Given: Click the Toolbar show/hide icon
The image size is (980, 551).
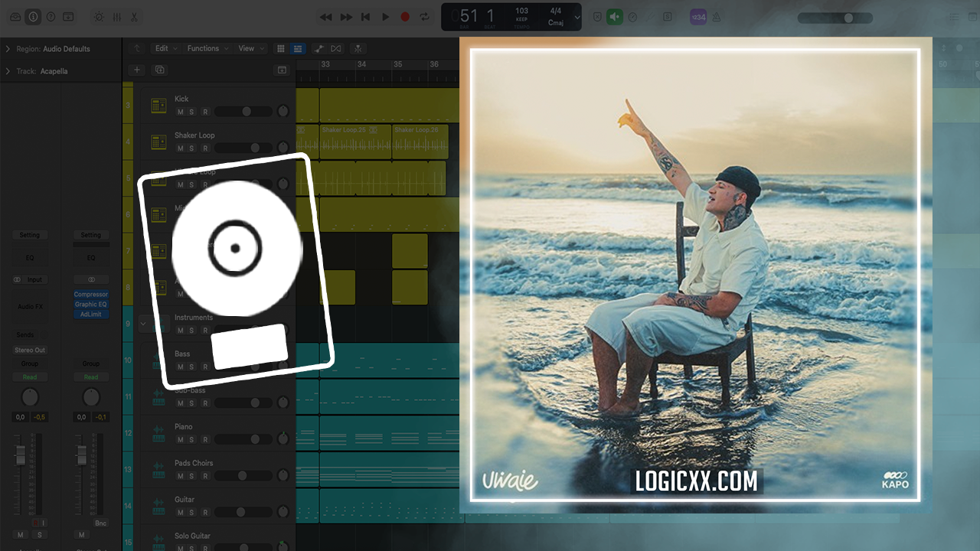Looking at the screenshot, I should coord(68,16).
